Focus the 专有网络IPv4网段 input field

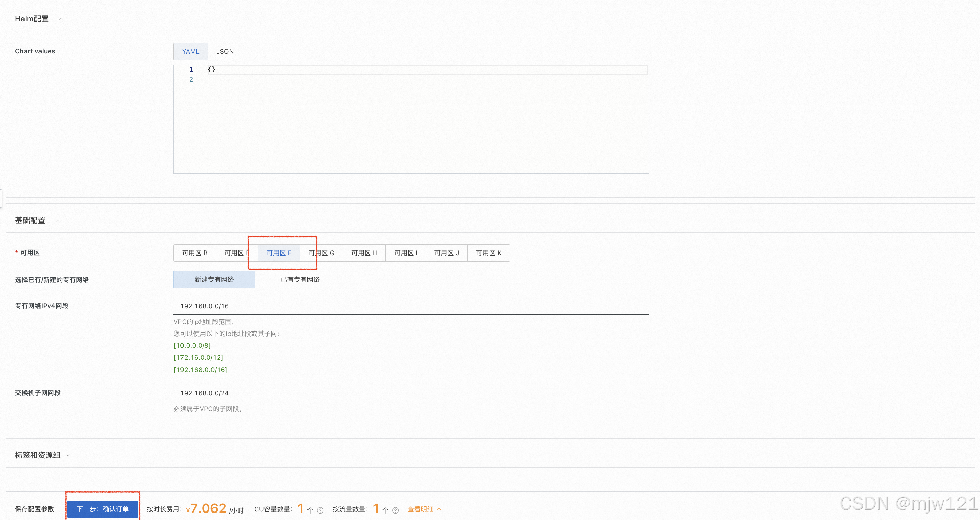tap(411, 306)
